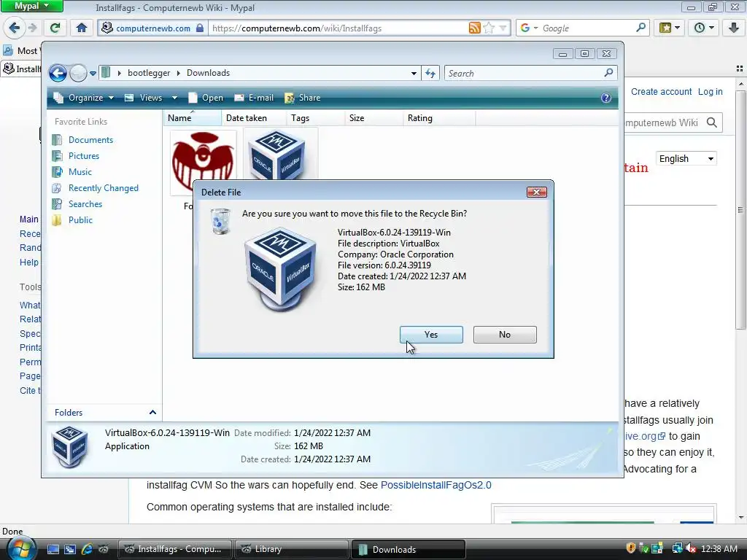
Task: Sort by the Date taken column
Action: [253, 118]
